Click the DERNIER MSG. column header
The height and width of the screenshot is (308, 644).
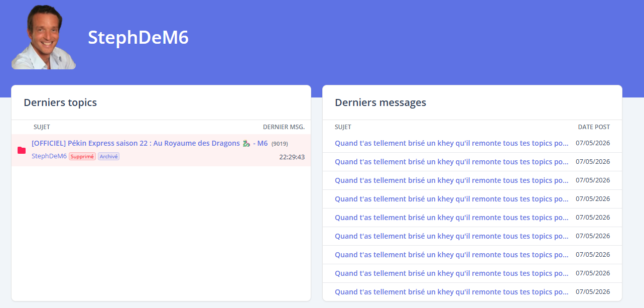(284, 127)
